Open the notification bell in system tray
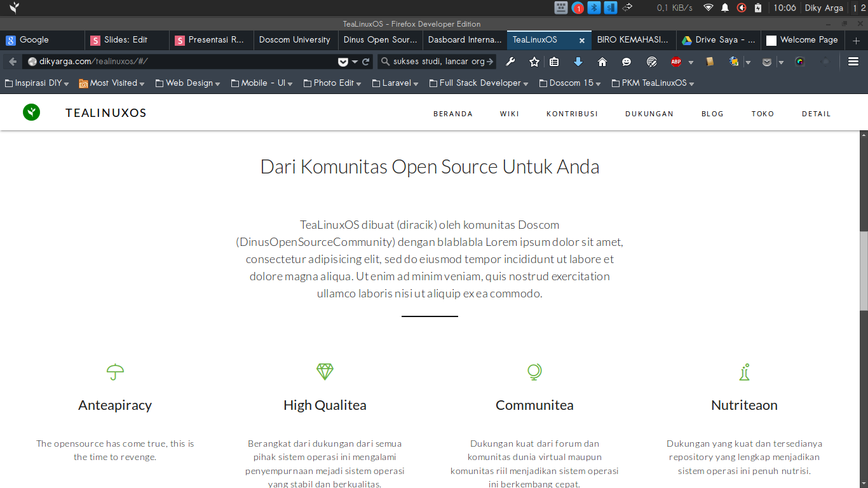The image size is (868, 488). tap(725, 8)
